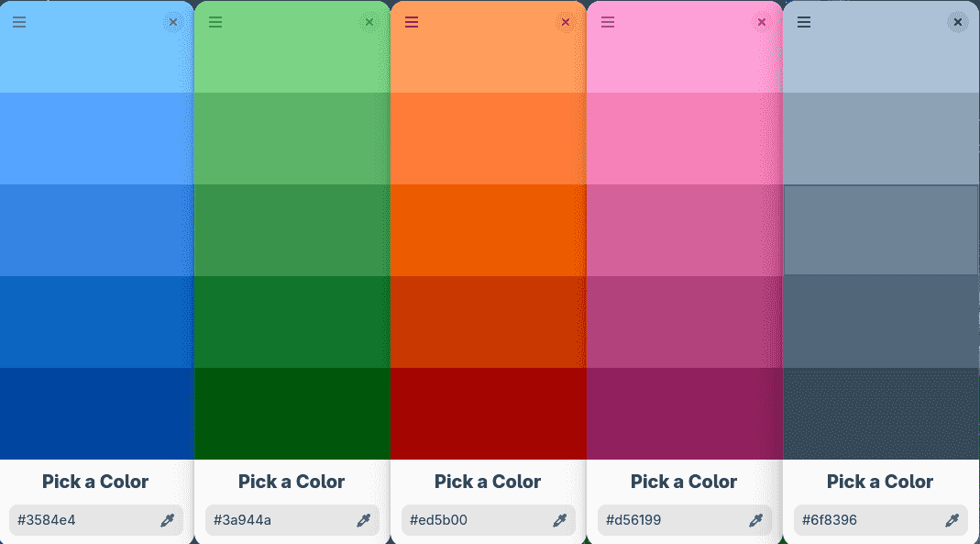Screen dimensions: 980x544
Task: Select the middle orange swatch
Action: point(488,229)
